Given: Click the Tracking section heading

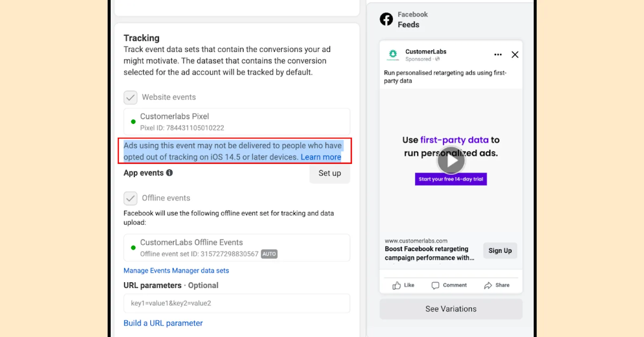Looking at the screenshot, I should [x=142, y=38].
